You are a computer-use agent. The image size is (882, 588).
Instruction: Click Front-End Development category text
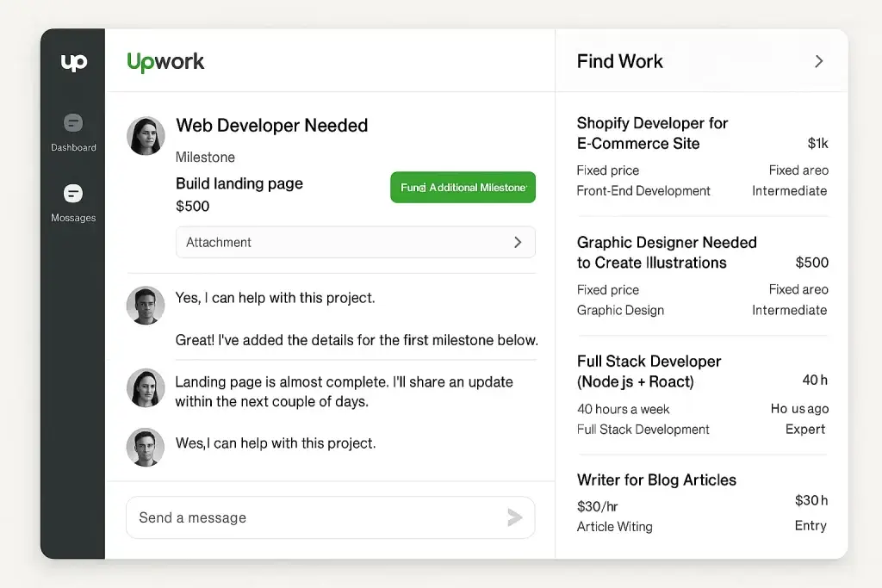[x=643, y=191]
